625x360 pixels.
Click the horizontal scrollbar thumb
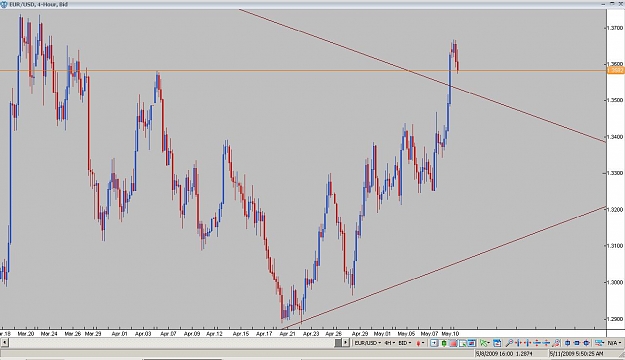coord(338,342)
